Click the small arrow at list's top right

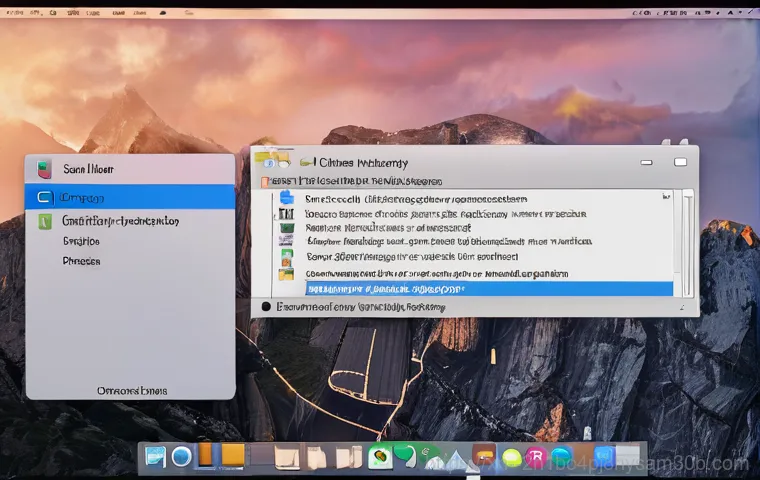pos(666,197)
